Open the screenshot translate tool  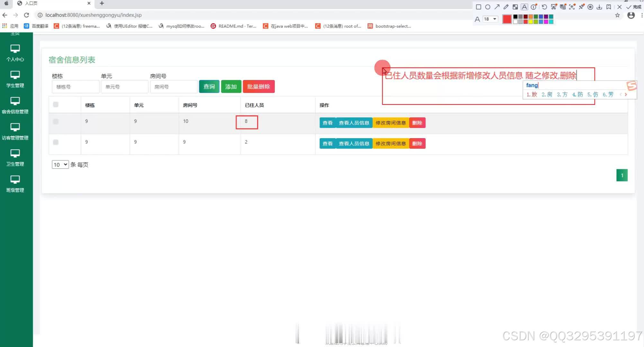click(x=563, y=7)
